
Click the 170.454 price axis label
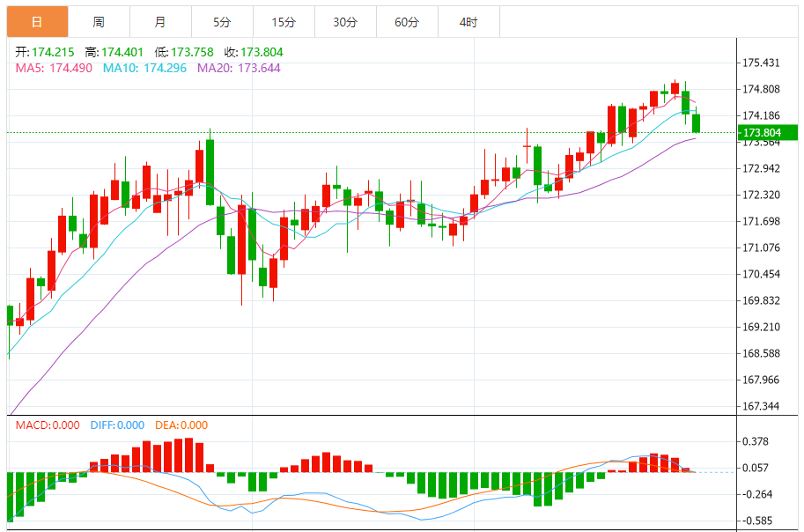point(762,274)
